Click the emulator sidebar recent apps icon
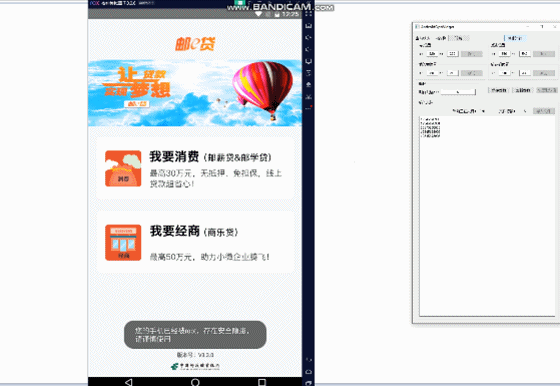The height and width of the screenshot is (386, 560). coord(309,383)
